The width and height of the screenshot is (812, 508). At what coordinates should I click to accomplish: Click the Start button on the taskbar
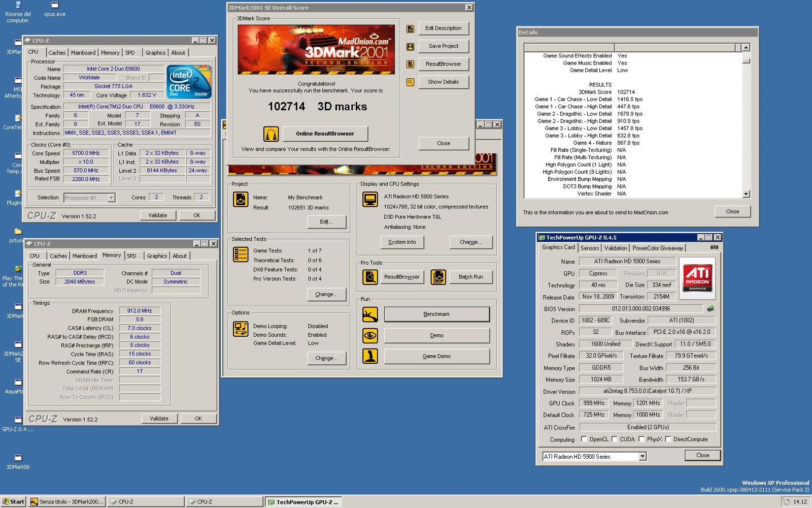13,501
